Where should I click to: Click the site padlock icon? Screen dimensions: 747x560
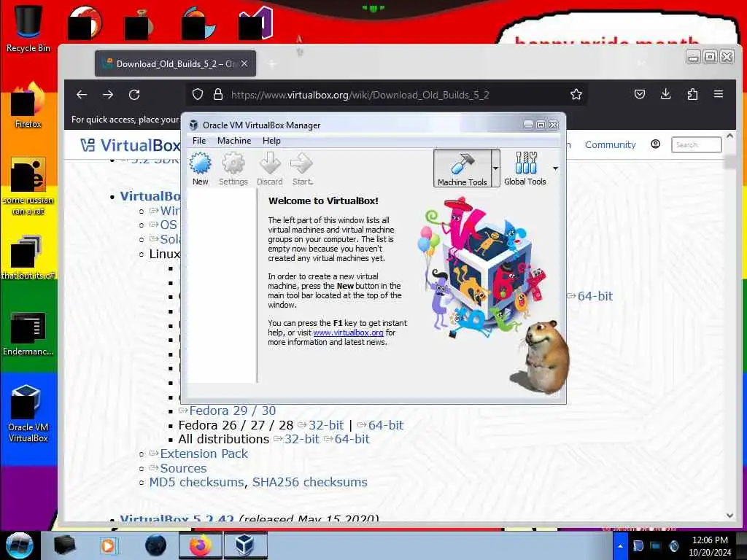click(x=218, y=95)
